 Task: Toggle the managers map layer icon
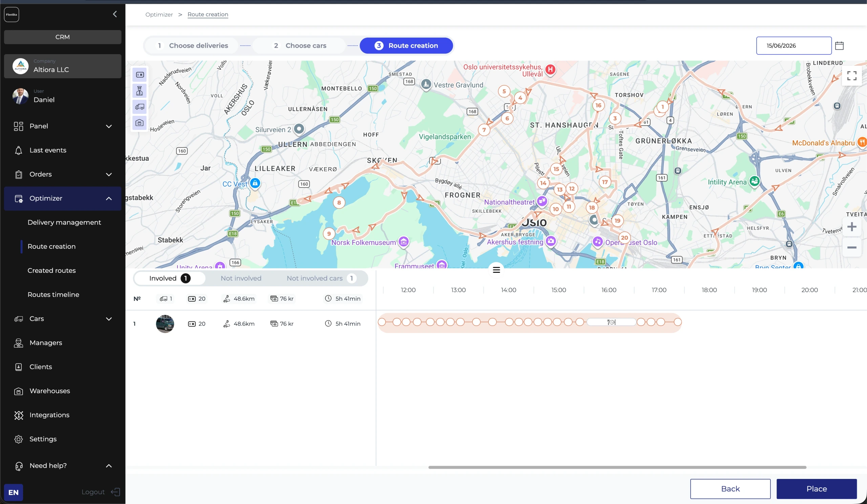point(140,91)
